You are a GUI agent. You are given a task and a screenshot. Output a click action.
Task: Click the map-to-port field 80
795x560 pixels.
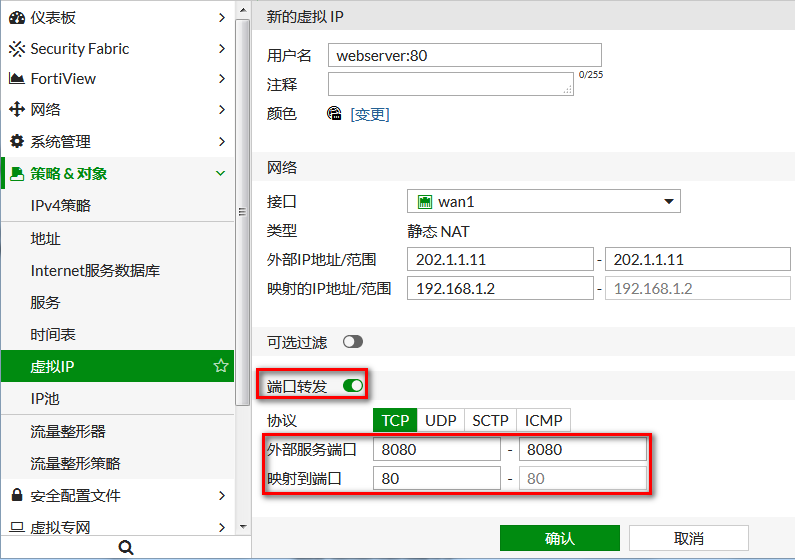point(437,478)
